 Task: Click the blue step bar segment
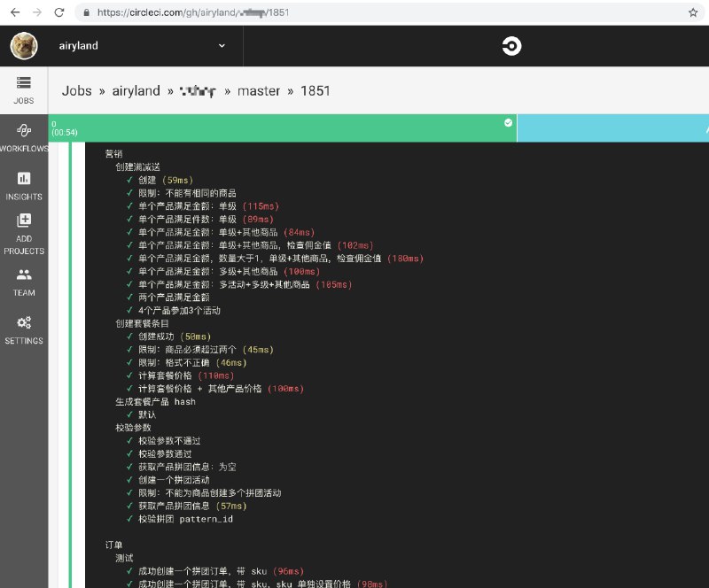tap(612, 128)
